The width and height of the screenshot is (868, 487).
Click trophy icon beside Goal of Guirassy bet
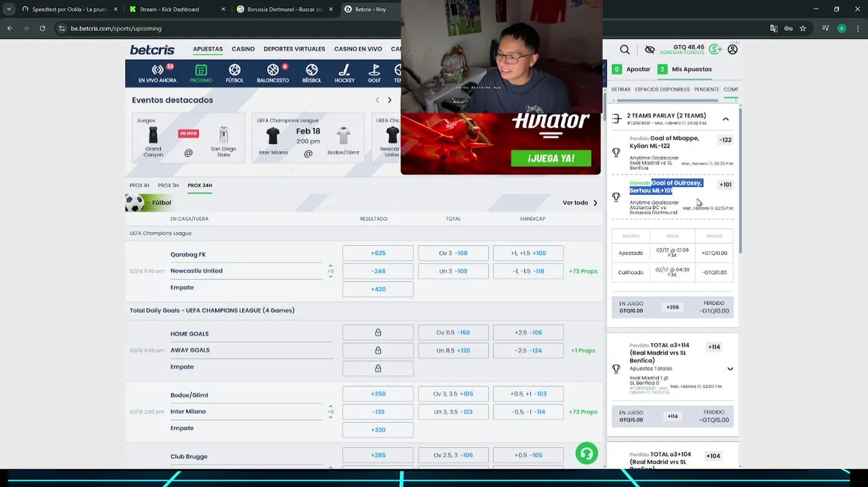[616, 197]
